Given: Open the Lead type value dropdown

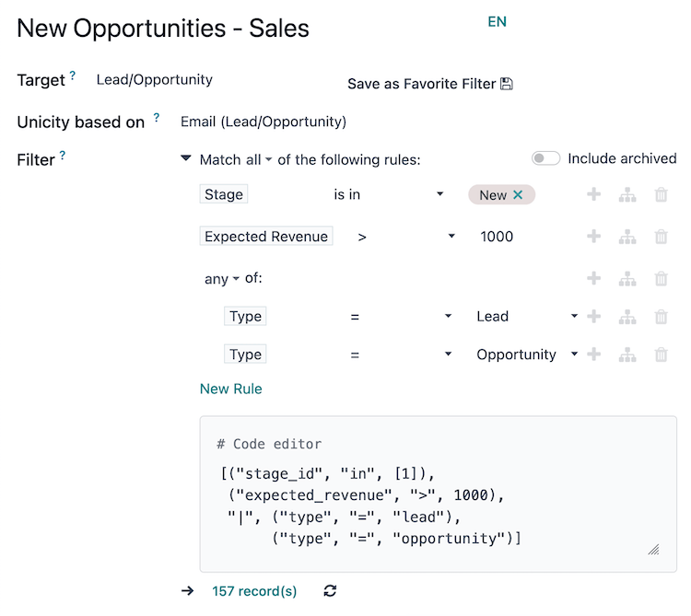Looking at the screenshot, I should 526,317.
